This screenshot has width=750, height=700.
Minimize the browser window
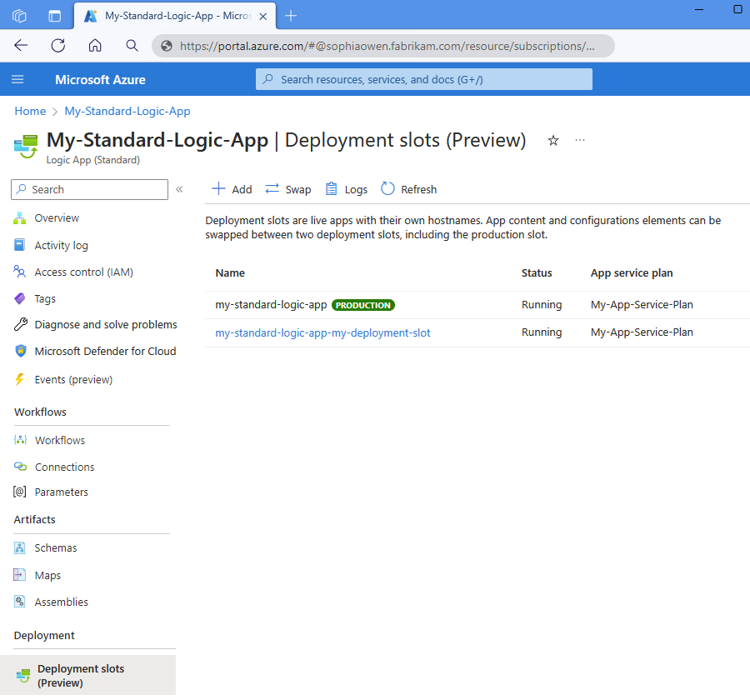(x=699, y=9)
